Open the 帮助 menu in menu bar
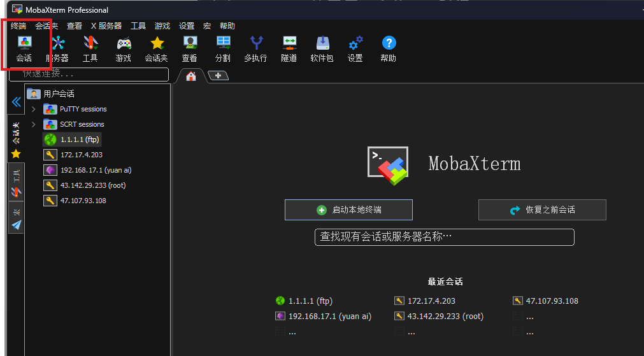The height and width of the screenshot is (356, 644). 227,26
